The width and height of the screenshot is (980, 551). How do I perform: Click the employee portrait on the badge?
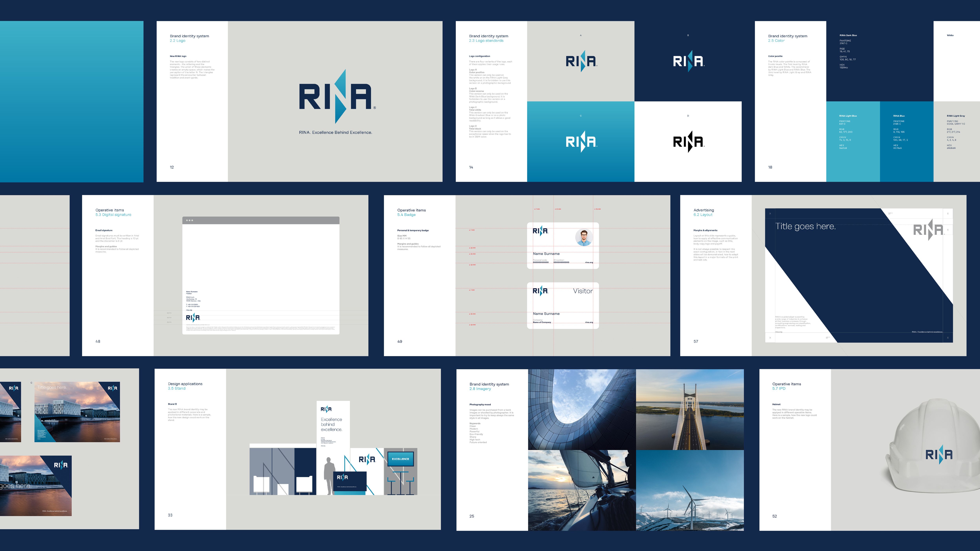584,237
